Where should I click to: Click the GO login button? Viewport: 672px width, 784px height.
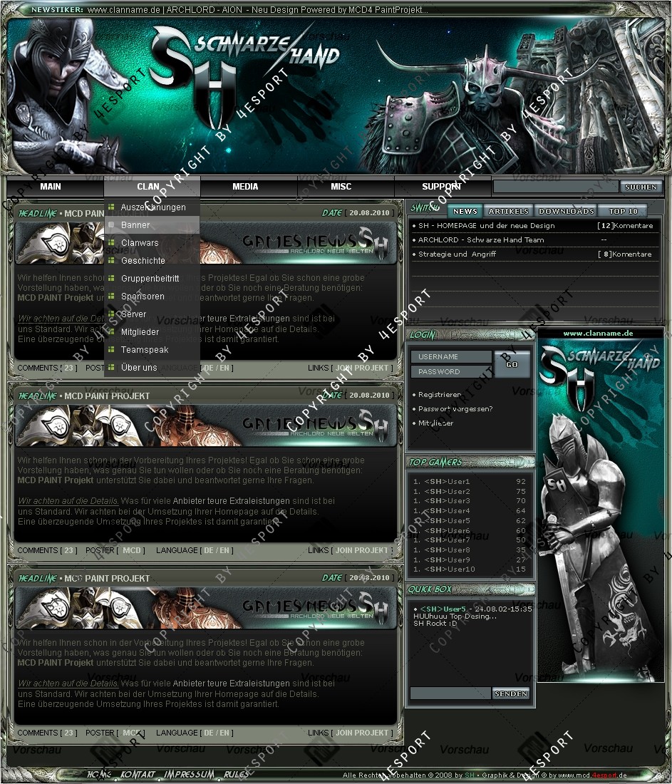point(512,364)
